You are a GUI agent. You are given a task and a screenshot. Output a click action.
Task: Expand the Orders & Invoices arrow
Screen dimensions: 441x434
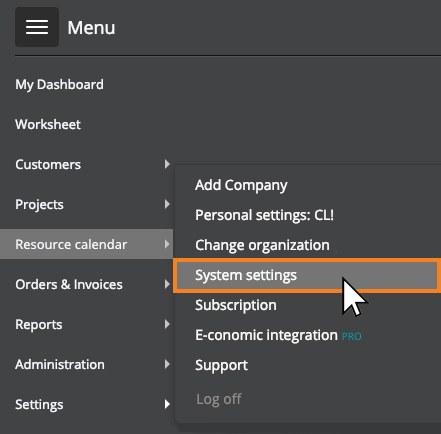click(x=167, y=284)
